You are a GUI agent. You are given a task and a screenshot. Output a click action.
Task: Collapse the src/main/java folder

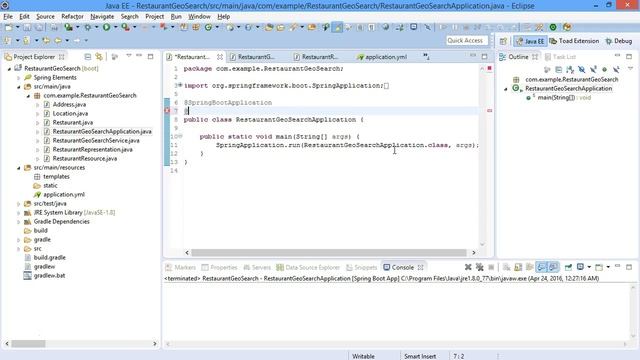(18, 87)
